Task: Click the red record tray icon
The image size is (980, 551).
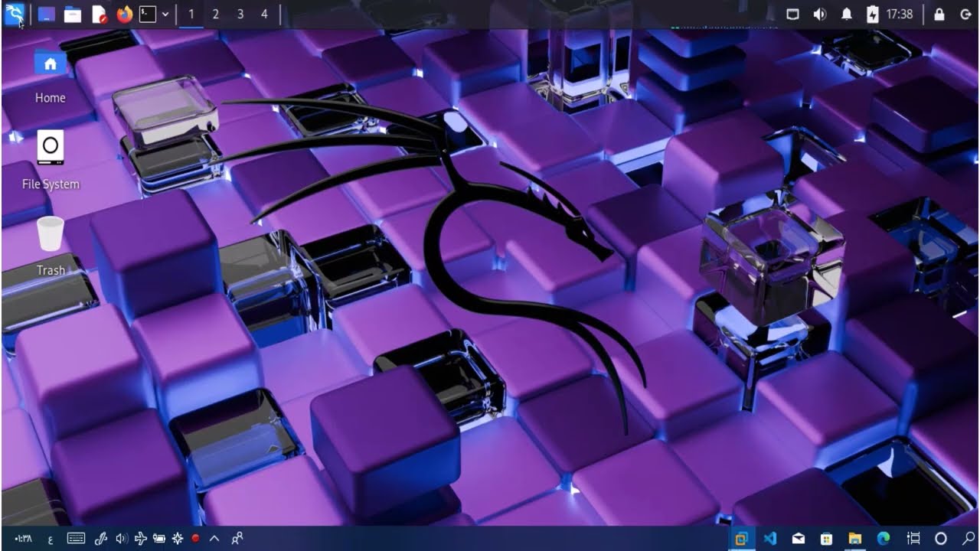Action: (195, 539)
